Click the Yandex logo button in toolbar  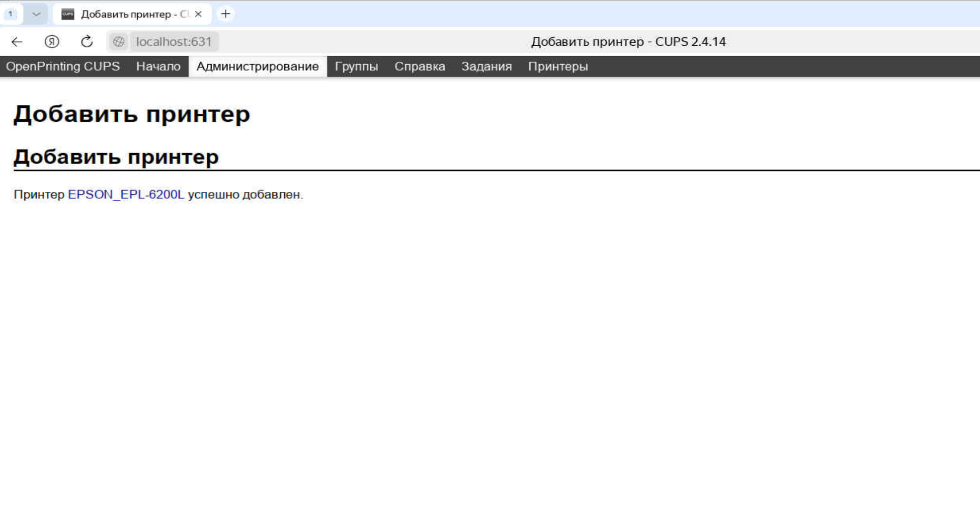tap(52, 42)
